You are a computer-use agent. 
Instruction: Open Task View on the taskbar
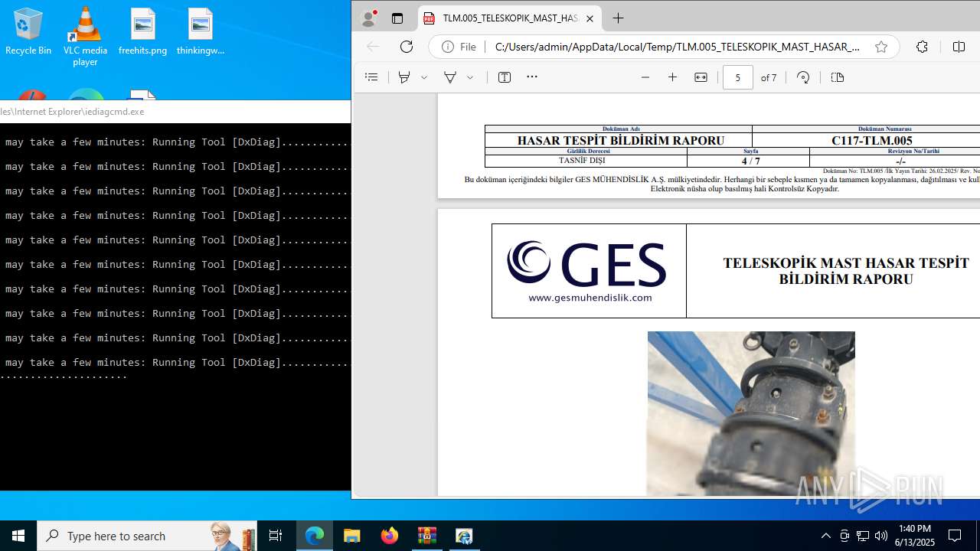click(276, 536)
